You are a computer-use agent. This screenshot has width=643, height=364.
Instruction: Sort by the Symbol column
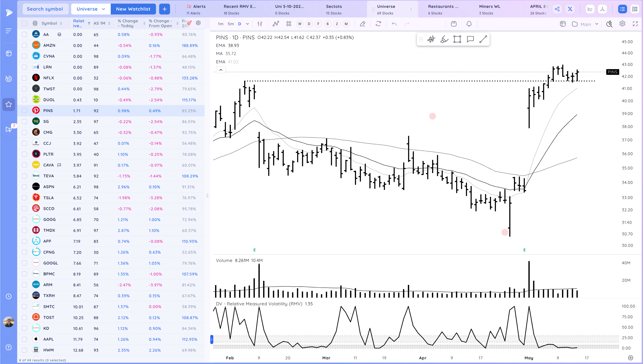click(52, 23)
